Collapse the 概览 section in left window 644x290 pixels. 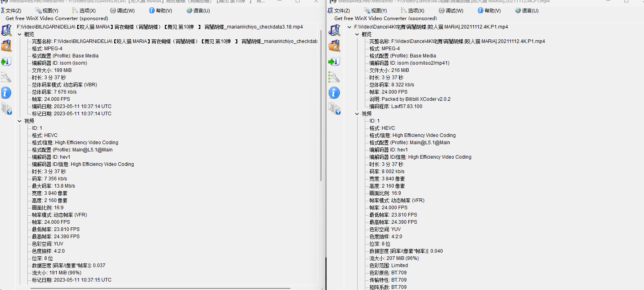pos(20,34)
